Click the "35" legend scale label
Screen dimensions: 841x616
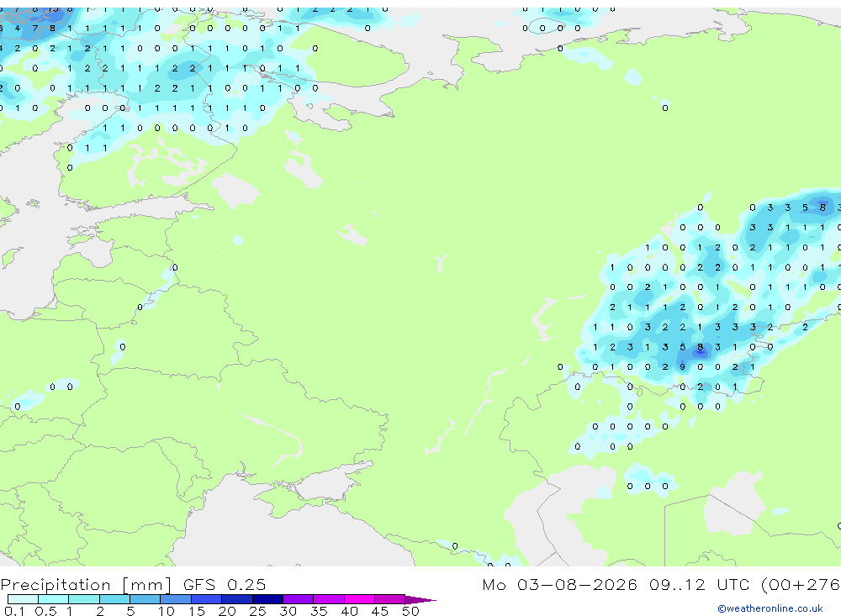pos(319,611)
